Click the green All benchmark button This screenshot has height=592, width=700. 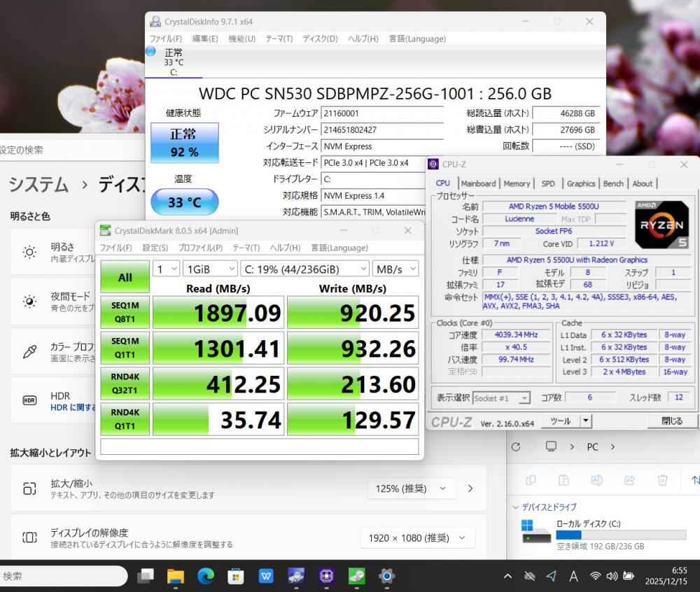coord(125,277)
